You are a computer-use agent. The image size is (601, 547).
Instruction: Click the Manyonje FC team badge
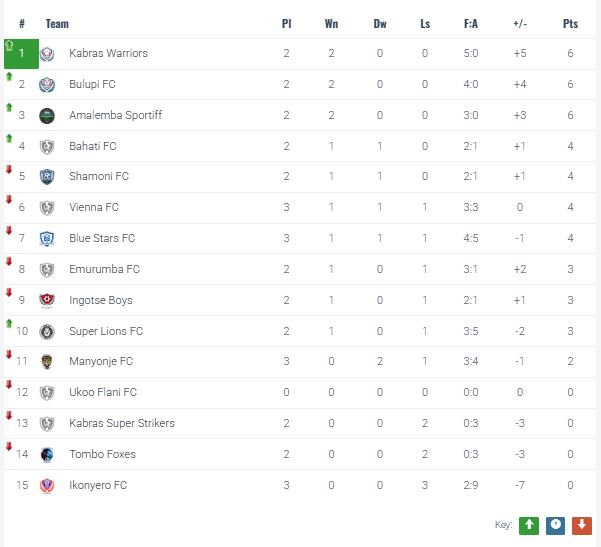(47, 362)
